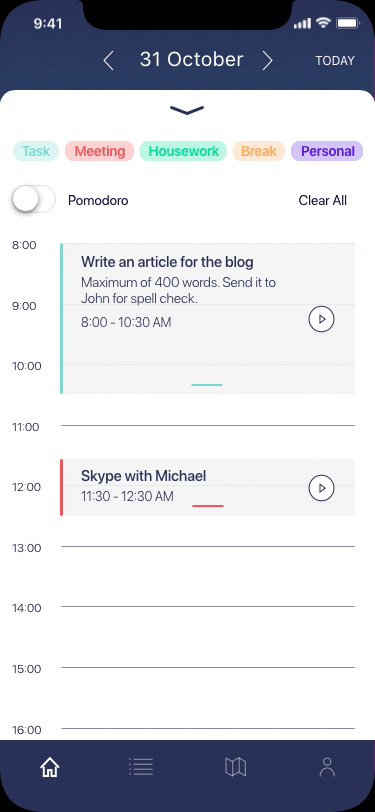375x812 pixels.
Task: Select the Housework category chip
Action: tap(183, 151)
